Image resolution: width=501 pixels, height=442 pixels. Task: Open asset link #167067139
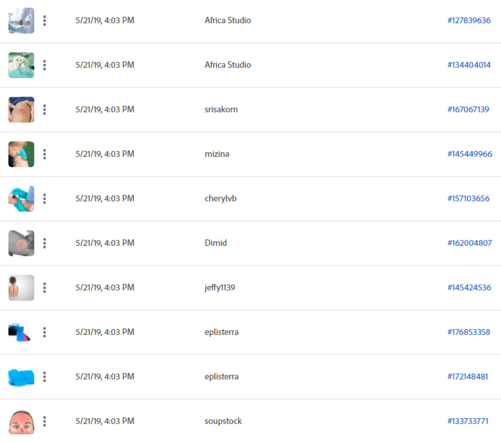pos(468,109)
